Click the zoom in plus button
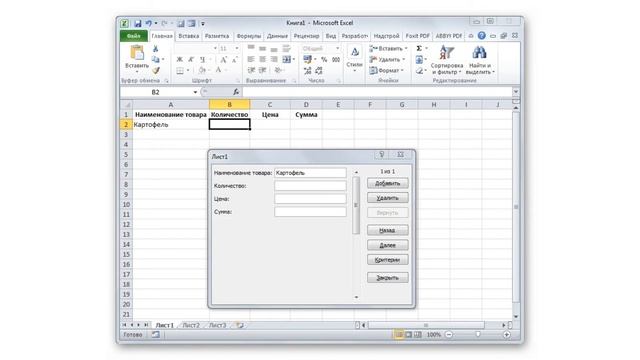Viewport: 640px width, 360px height. 507,335
